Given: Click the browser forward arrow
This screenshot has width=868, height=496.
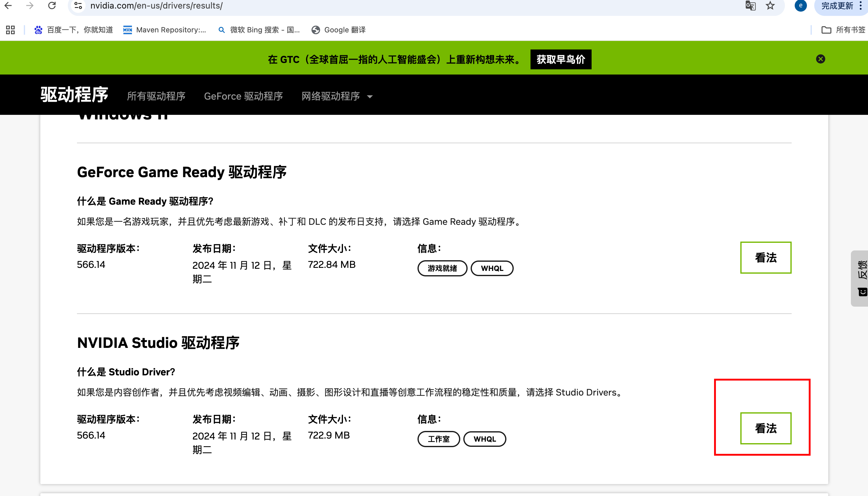Looking at the screenshot, I should click(30, 5).
